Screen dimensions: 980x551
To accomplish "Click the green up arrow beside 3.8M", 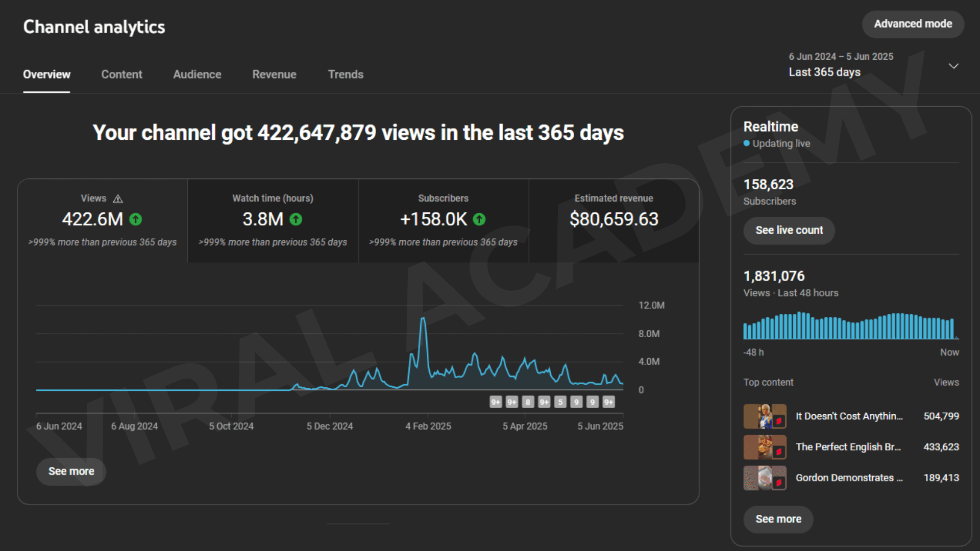I will [296, 219].
